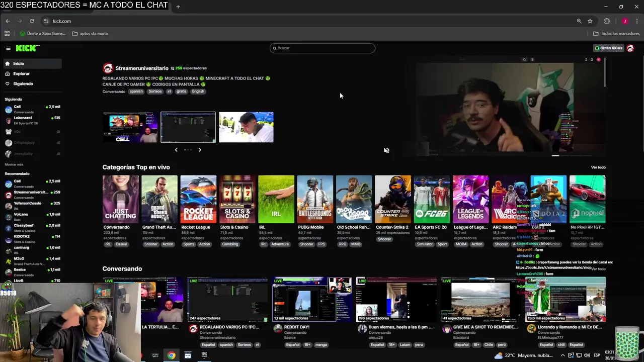Open GIVE ME A SHOT TO REMEMBER stream
644x362 pixels.
(x=480, y=300)
